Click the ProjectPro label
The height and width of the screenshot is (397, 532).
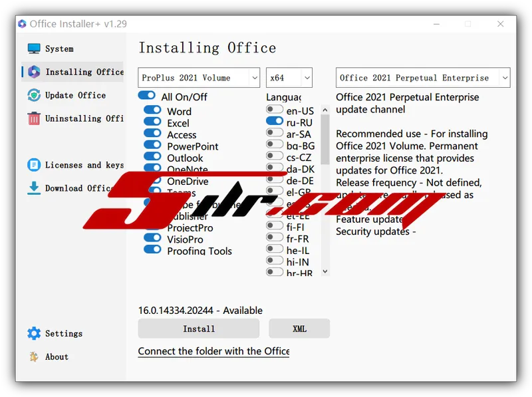coord(190,228)
